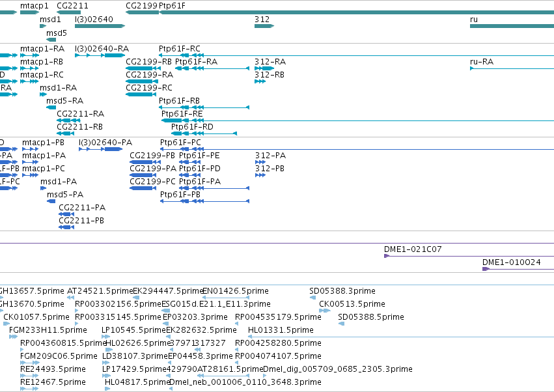Image resolution: width=554 pixels, height=392 pixels.
Task: Click the l(3)02640-PA protein
Action: click(x=101, y=149)
